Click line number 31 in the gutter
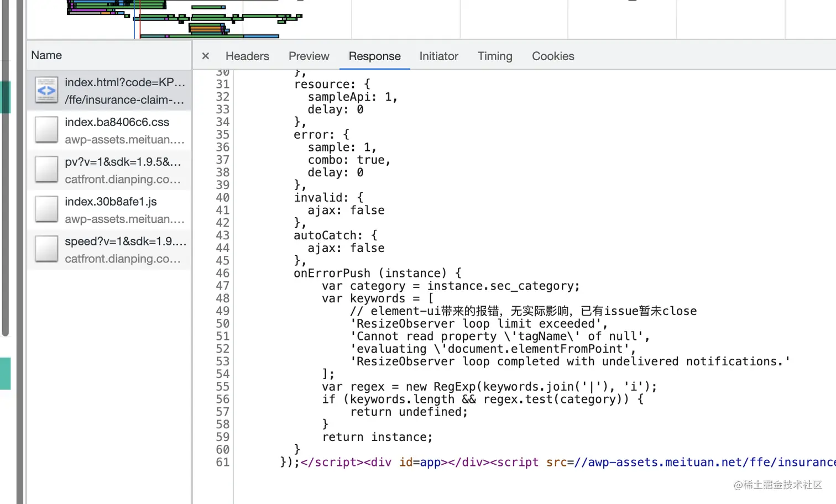The image size is (836, 504). [x=222, y=84]
